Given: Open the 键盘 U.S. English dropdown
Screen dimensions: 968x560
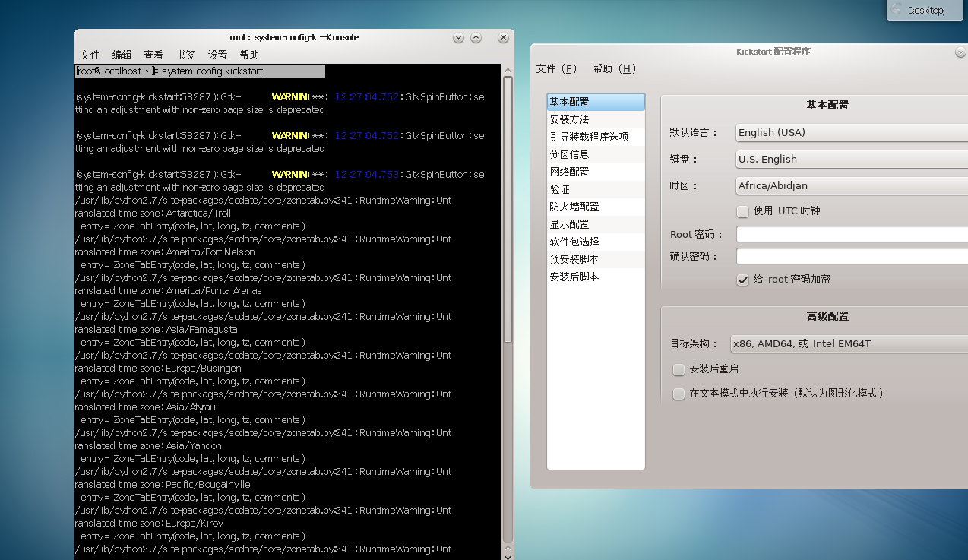Looking at the screenshot, I should [x=851, y=159].
